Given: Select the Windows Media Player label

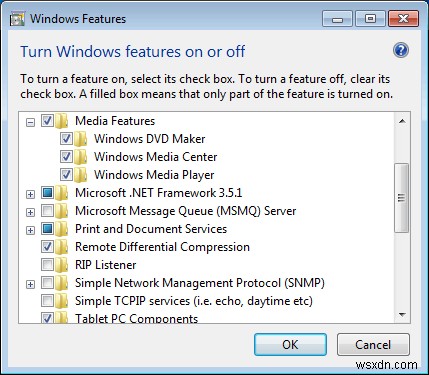Looking at the screenshot, I should point(154,175).
